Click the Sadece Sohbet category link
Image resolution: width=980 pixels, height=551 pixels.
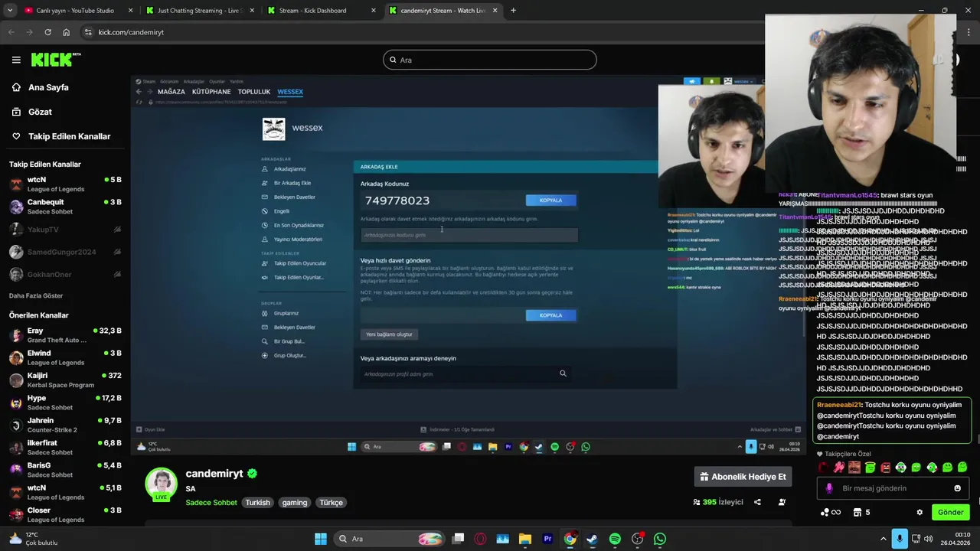tap(211, 503)
